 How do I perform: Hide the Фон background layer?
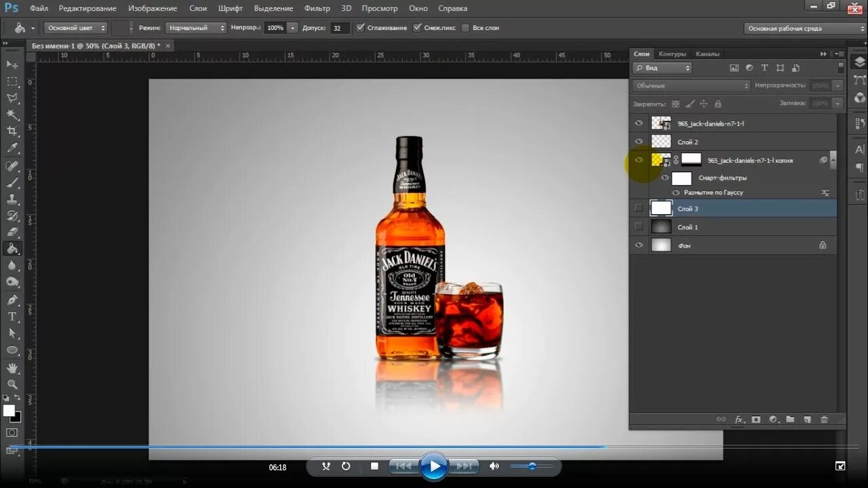pos(639,245)
